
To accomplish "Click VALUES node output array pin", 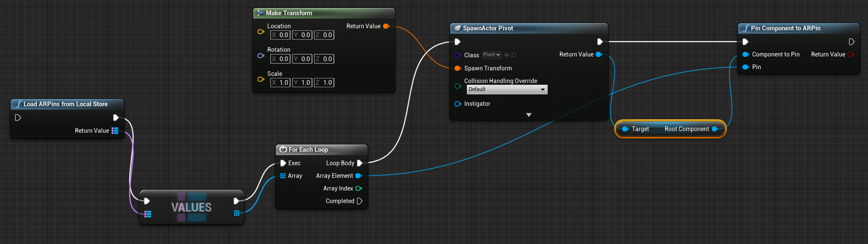I will click(x=236, y=213).
